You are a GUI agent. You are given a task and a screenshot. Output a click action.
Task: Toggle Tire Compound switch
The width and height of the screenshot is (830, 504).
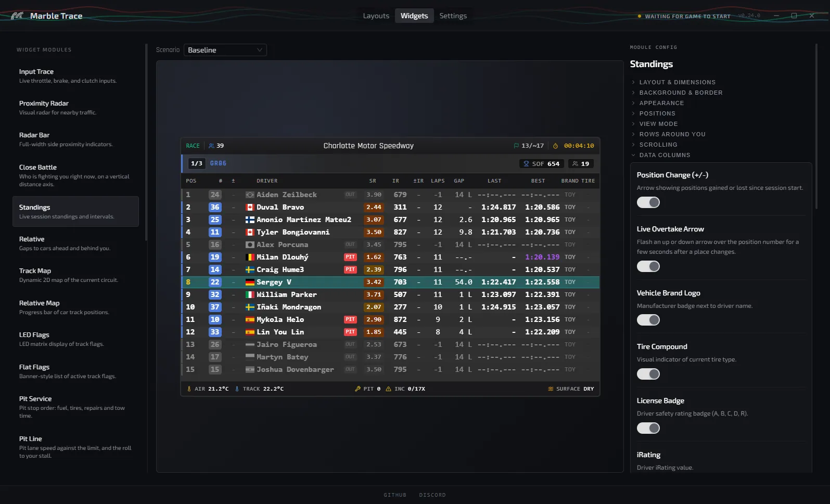pos(648,374)
